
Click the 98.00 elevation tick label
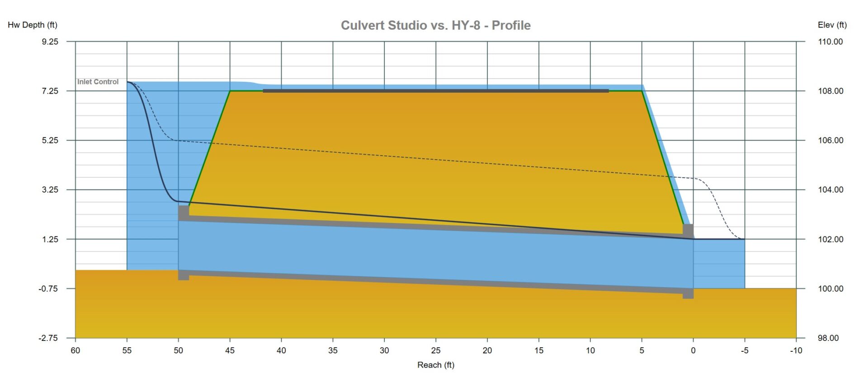click(828, 338)
